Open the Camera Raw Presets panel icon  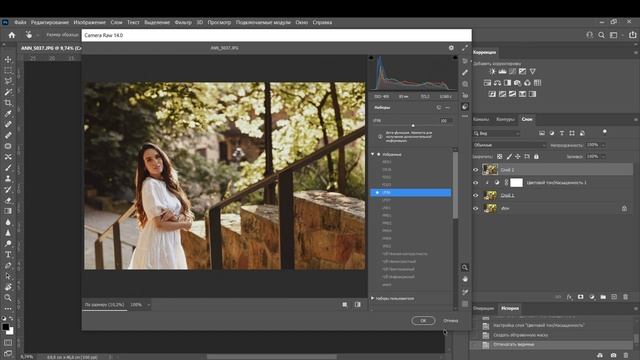click(465, 107)
